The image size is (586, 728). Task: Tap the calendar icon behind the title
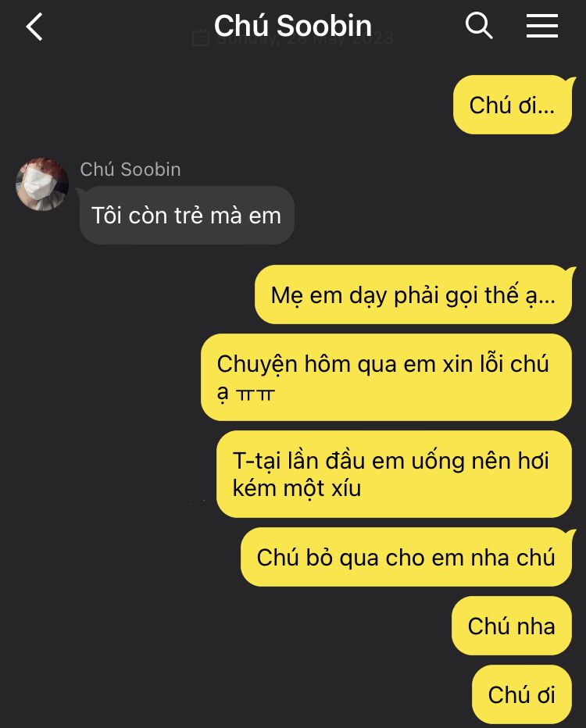(201, 37)
